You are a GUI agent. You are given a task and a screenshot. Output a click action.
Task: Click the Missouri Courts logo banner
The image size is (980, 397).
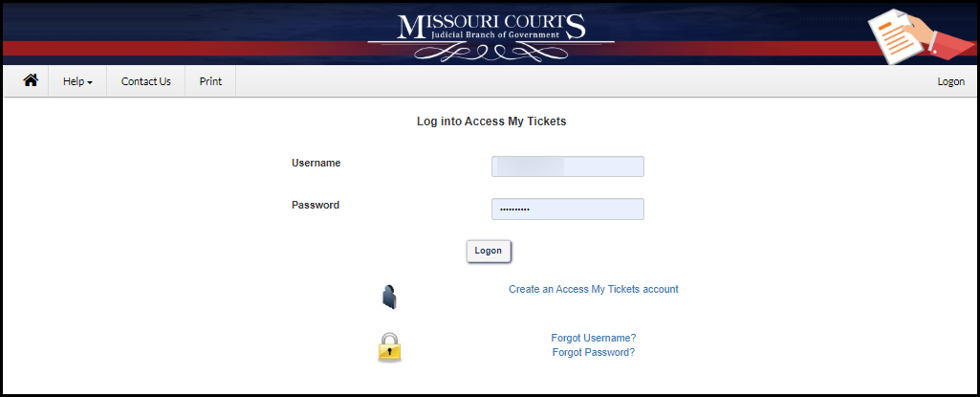pyautogui.click(x=490, y=33)
